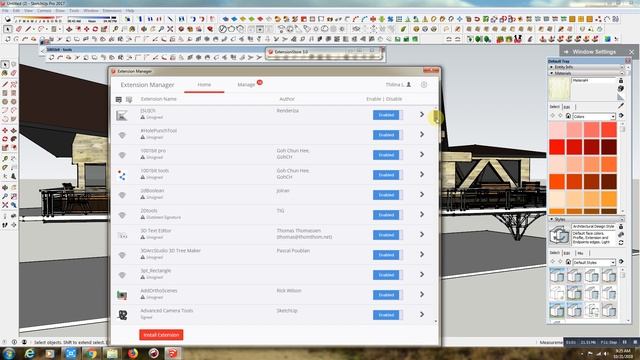The image size is (640, 360).
Task: Sort the list by Author header
Action: [x=287, y=99]
